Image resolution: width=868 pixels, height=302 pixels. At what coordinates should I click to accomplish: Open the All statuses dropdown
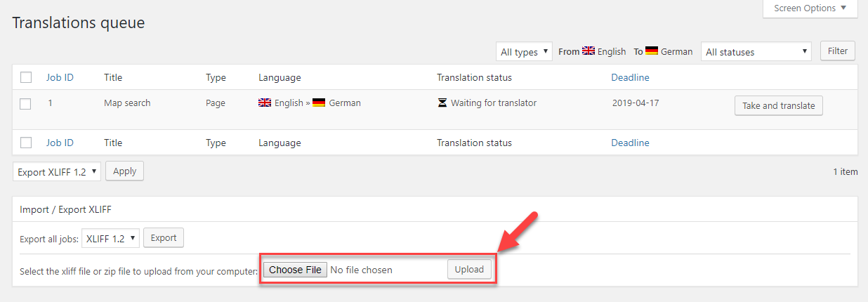tap(756, 52)
